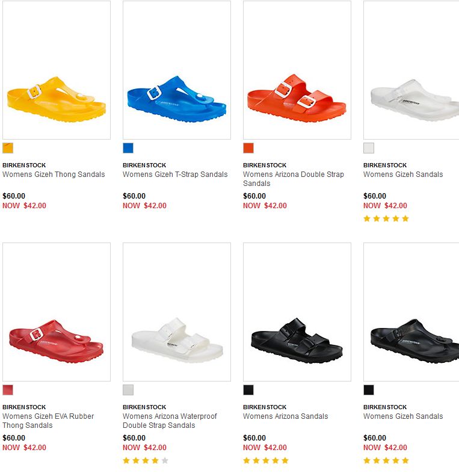Click the Womens Gizeh EVA Rubber Thong Sandals link
The image size is (459, 476).
pyautogui.click(x=48, y=421)
